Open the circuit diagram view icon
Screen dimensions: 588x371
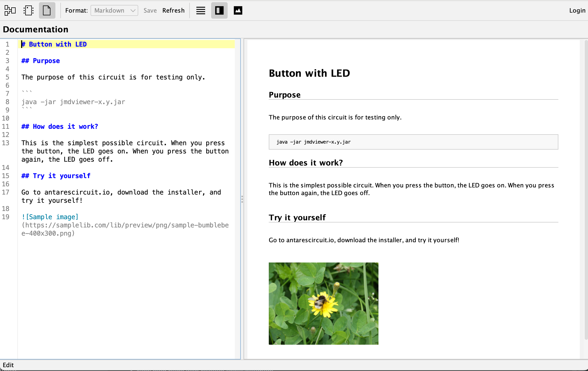(10, 10)
